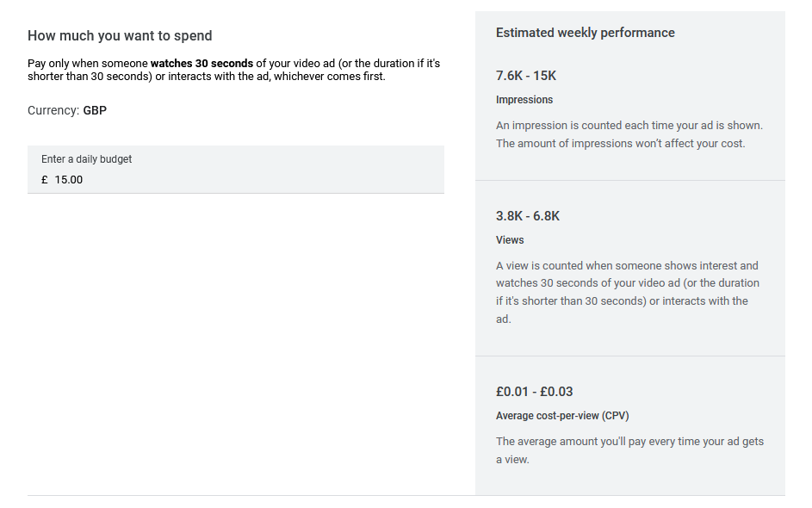Image resolution: width=812 pixels, height=508 pixels.
Task: Click the bold 'watches 30 seconds' text
Action: (x=201, y=63)
